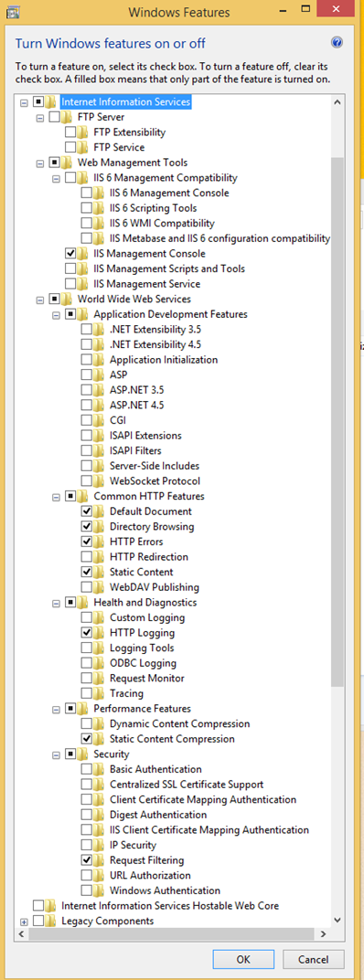Enable the Basic Authentication checkbox

pos(86,769)
